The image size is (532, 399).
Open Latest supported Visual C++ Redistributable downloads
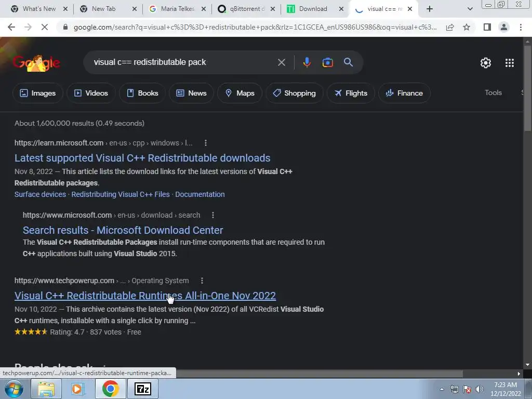142,158
